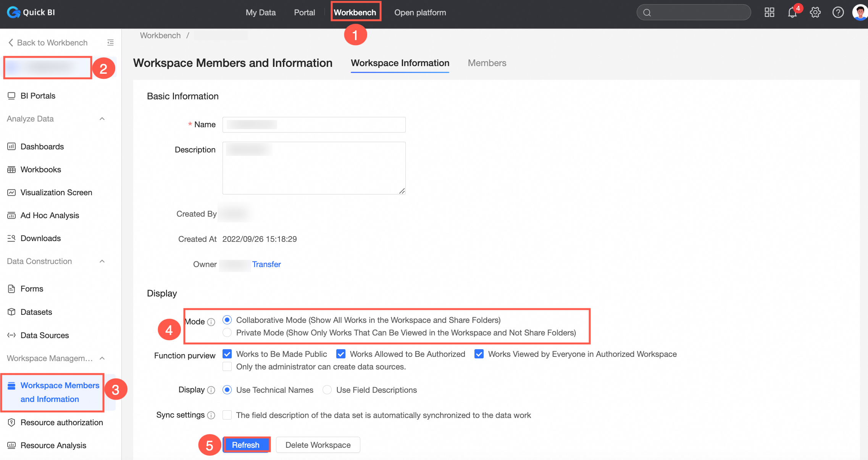
Task: Open the Portal top navigation item
Action: (304, 12)
